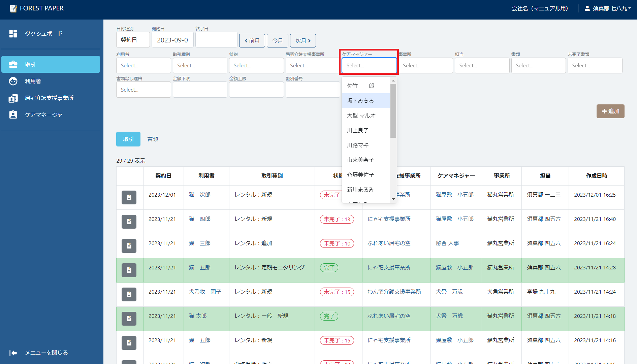Click the 終了日 end date field
The width and height of the screenshot is (637, 364).
(x=216, y=40)
